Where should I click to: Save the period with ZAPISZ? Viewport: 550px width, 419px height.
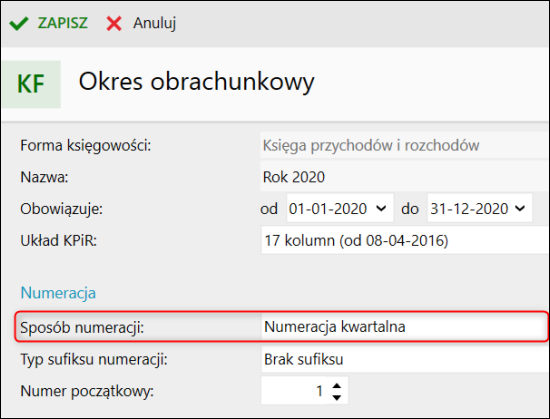pos(62,23)
